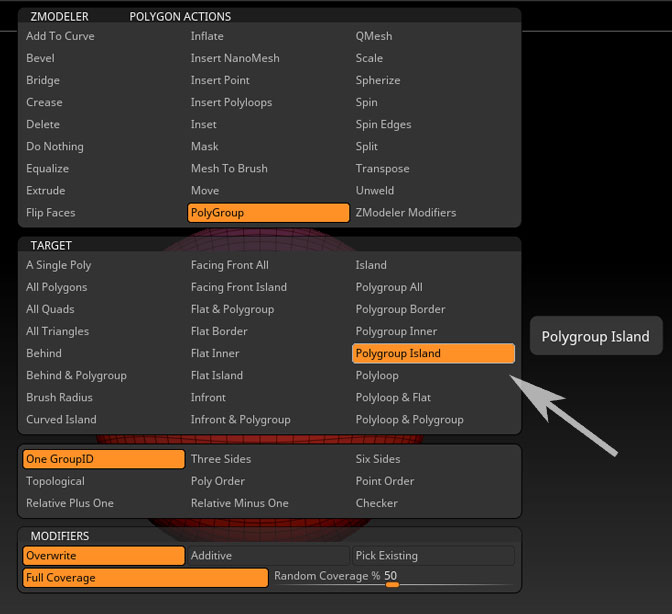The height and width of the screenshot is (614, 672).
Task: Choose Insert NanoMesh action
Action: pos(235,58)
